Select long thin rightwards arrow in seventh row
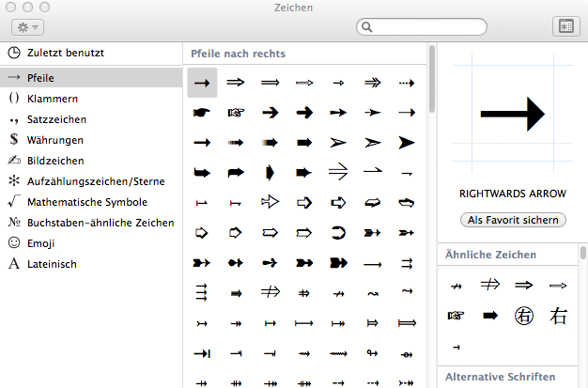This screenshot has height=388, width=588. [372, 265]
